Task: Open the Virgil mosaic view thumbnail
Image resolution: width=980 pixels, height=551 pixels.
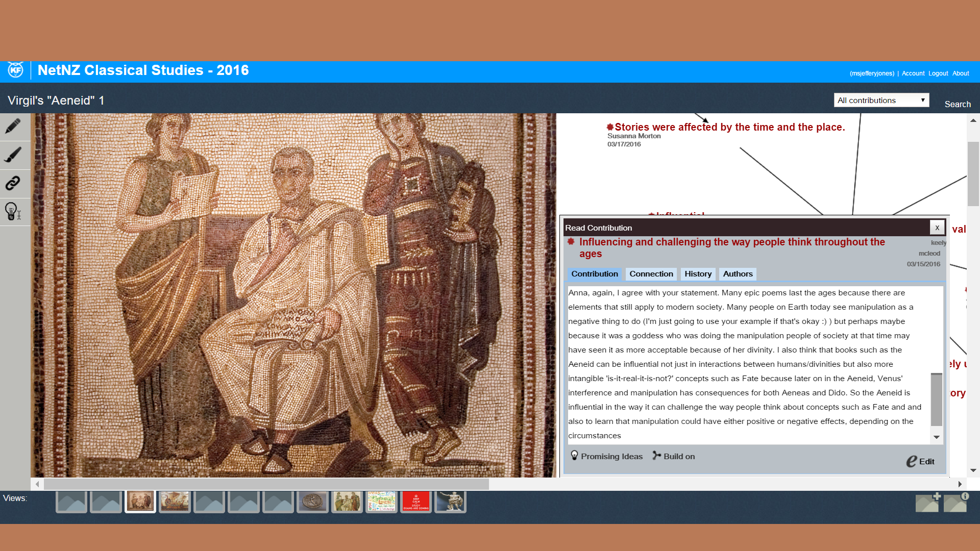Action: [x=140, y=502]
